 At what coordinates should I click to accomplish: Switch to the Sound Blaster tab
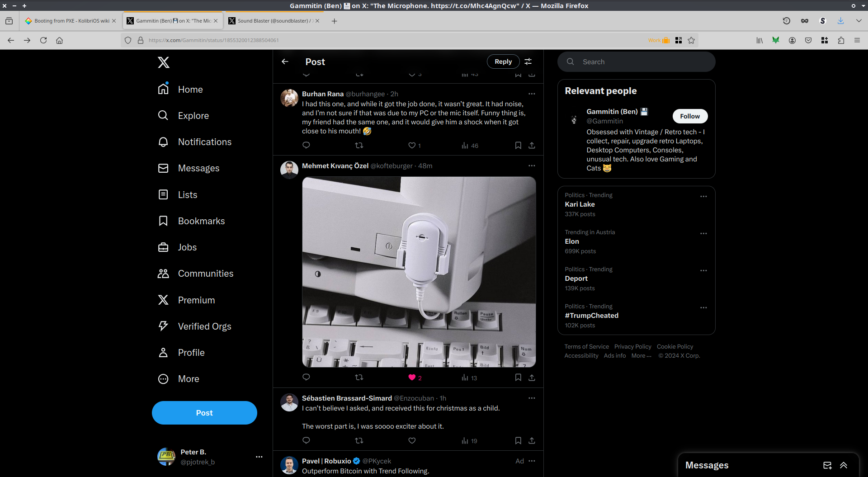[274, 21]
